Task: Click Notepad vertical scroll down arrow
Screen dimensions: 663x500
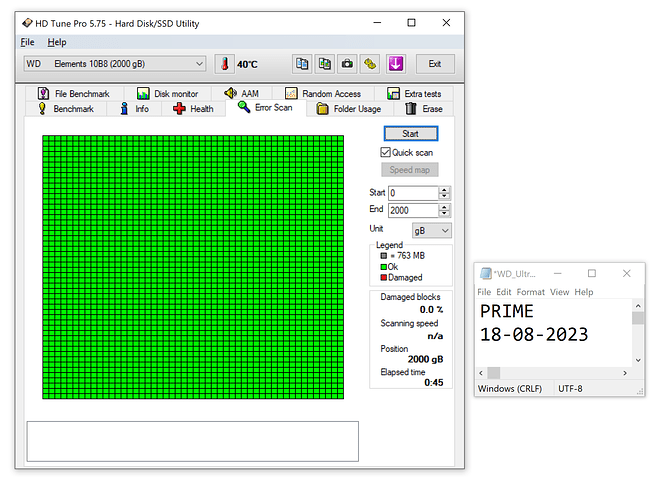Action: 638,361
